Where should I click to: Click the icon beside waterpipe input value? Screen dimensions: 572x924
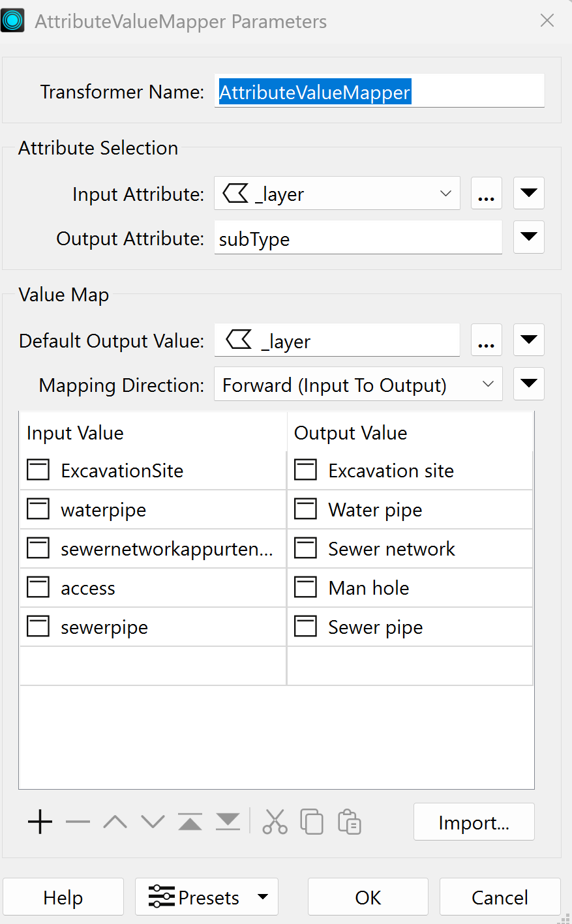38,509
